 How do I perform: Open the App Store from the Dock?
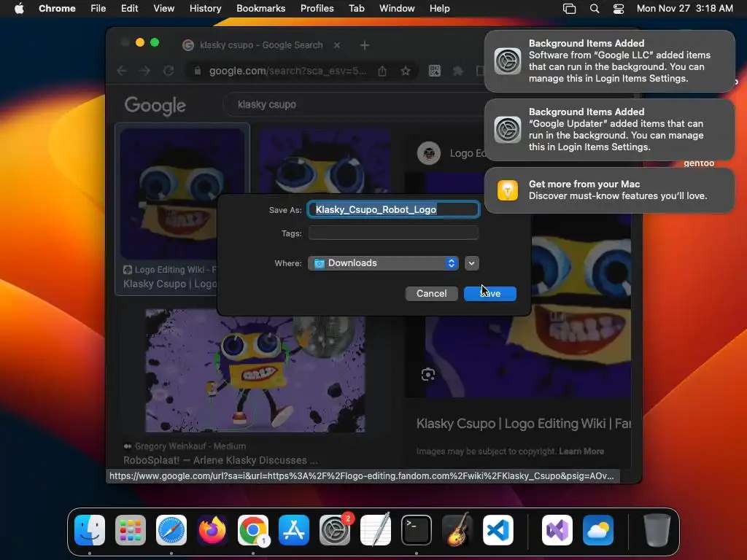coord(294,529)
